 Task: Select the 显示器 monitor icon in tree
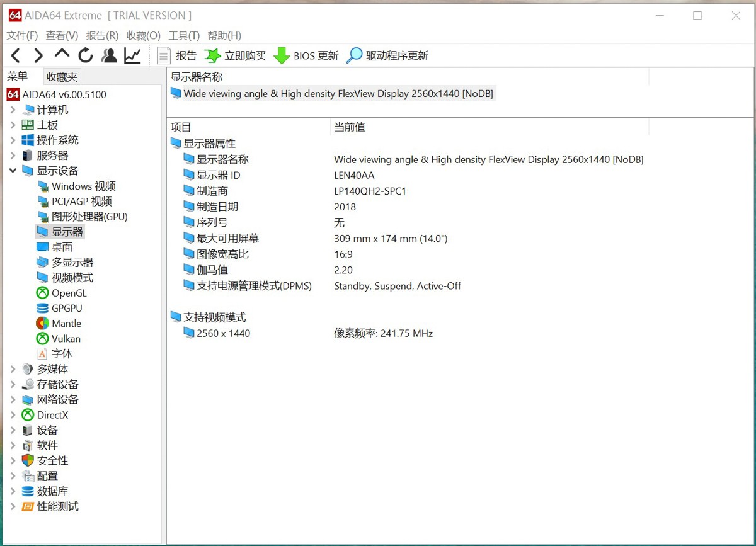point(43,232)
